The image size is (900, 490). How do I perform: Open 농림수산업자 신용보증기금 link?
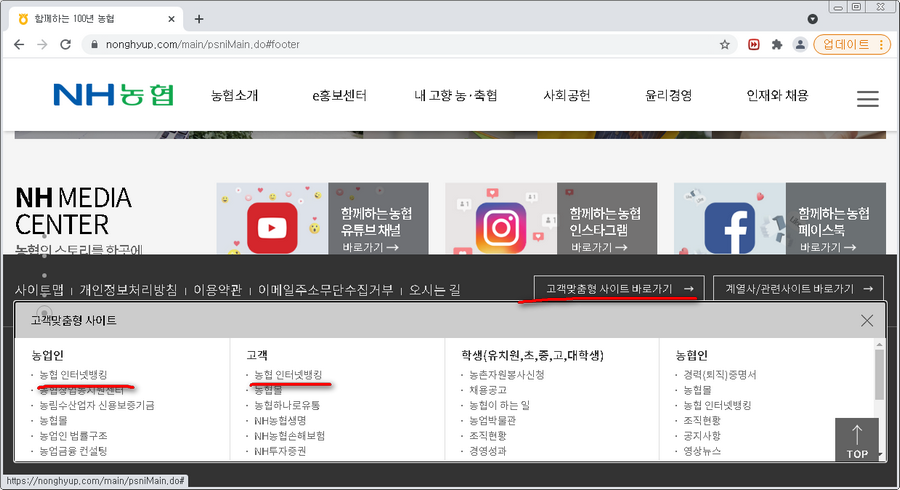point(96,406)
